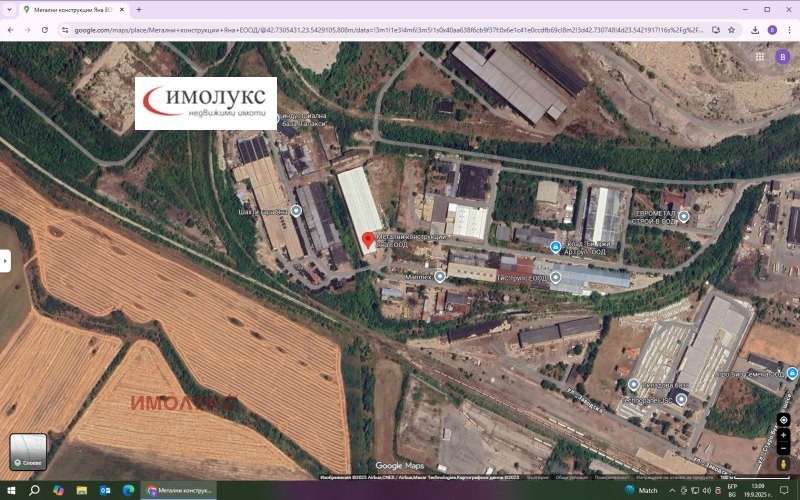The height and width of the screenshot is (500, 800).
Task: Select the Minimex place marker
Action: pos(439,276)
